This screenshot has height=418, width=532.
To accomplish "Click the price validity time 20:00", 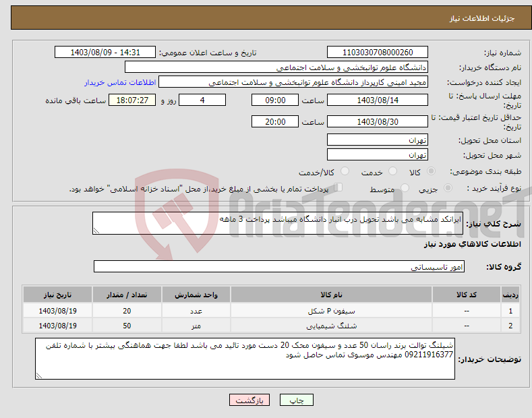I will (275, 121).
